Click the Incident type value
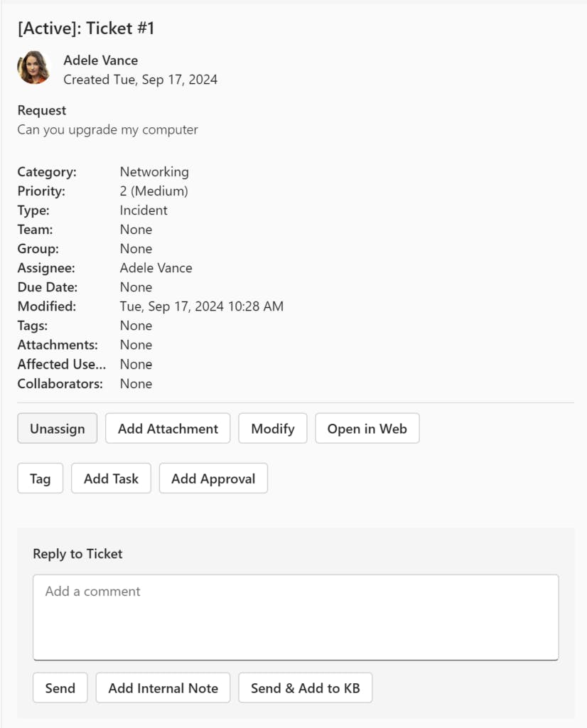 144,210
